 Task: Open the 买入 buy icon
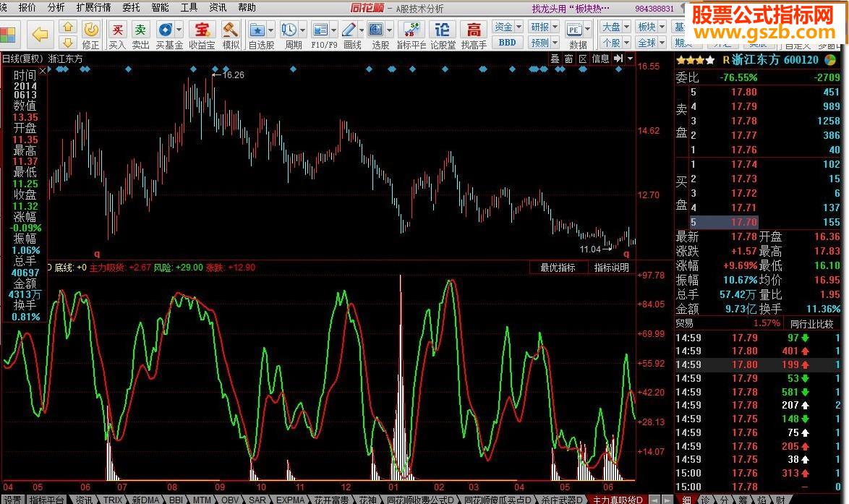[x=117, y=29]
